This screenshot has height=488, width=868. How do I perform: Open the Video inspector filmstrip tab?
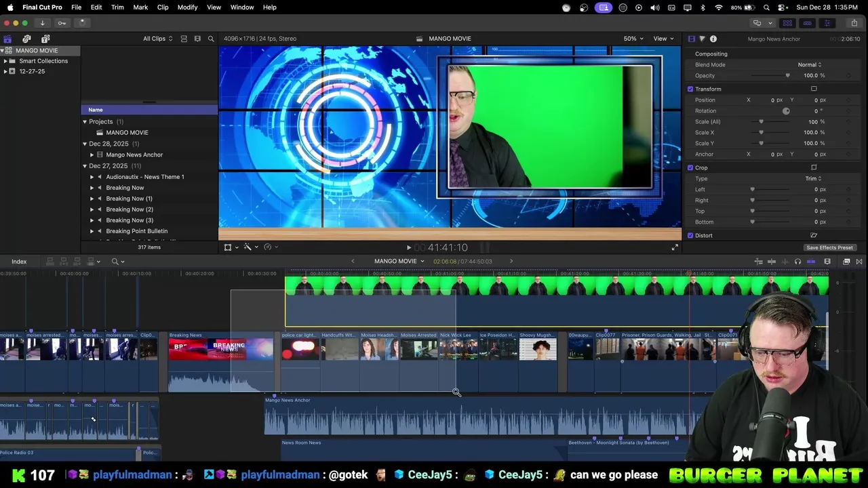(x=691, y=39)
